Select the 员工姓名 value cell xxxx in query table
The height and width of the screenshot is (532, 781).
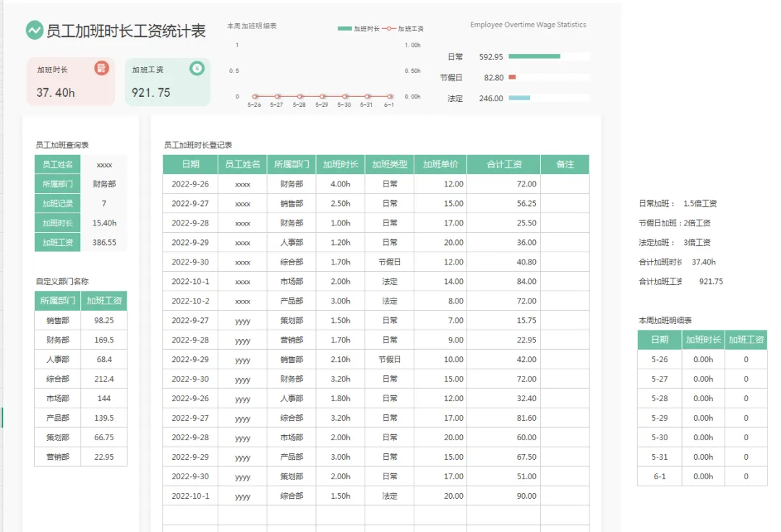point(104,164)
